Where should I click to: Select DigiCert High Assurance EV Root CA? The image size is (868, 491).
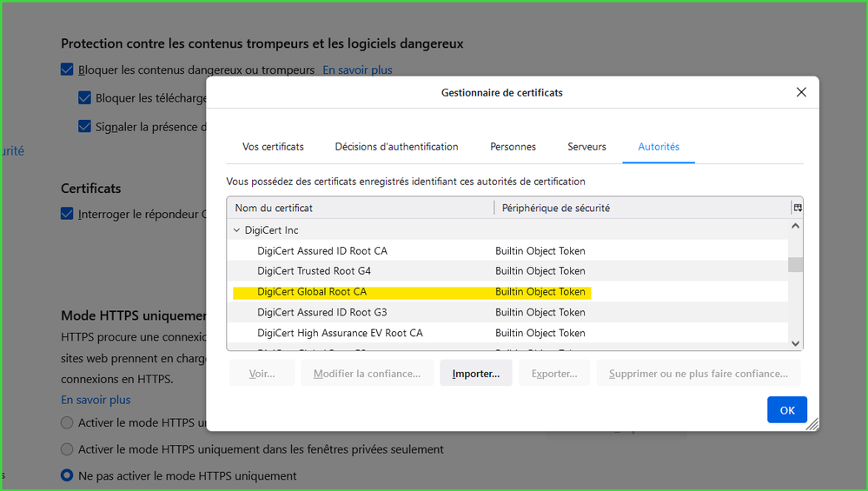click(507, 333)
